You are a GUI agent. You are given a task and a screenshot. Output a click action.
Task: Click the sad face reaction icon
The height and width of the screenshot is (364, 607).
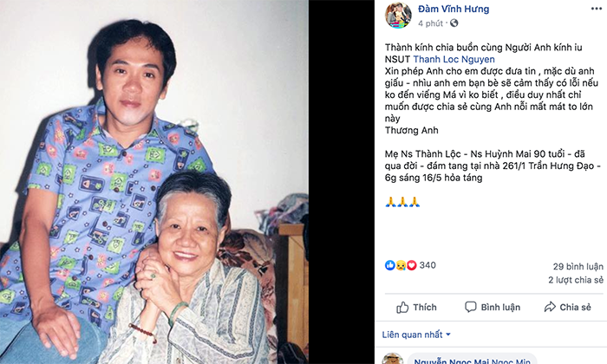(401, 265)
